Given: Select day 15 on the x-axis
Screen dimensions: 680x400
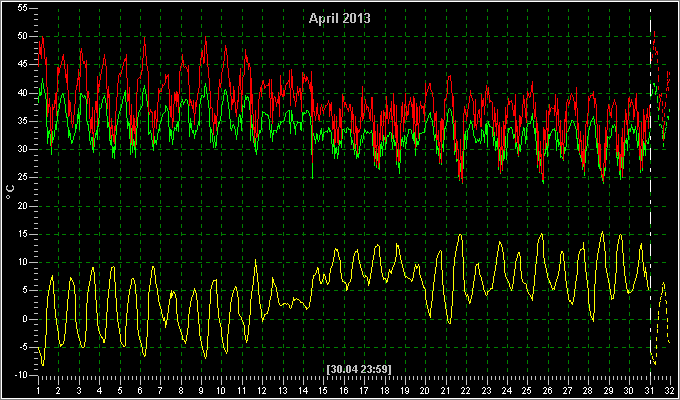Looking at the screenshot, I should [323, 391].
